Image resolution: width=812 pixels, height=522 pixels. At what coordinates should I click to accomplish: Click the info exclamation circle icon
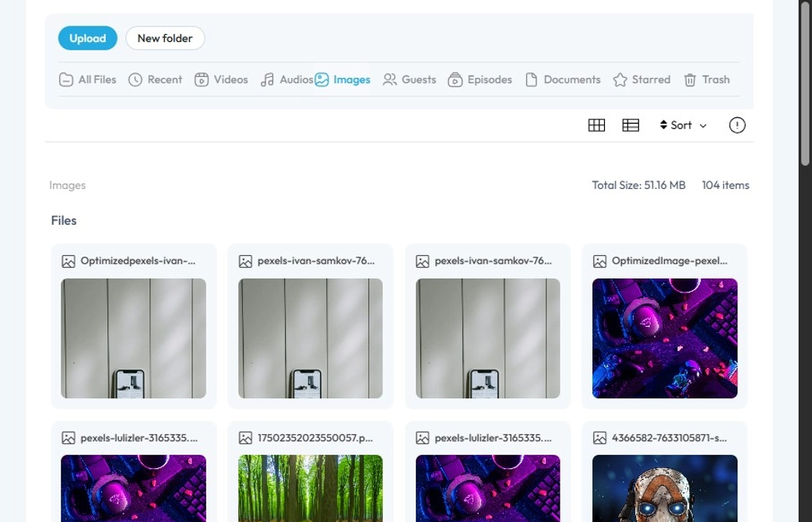point(737,125)
